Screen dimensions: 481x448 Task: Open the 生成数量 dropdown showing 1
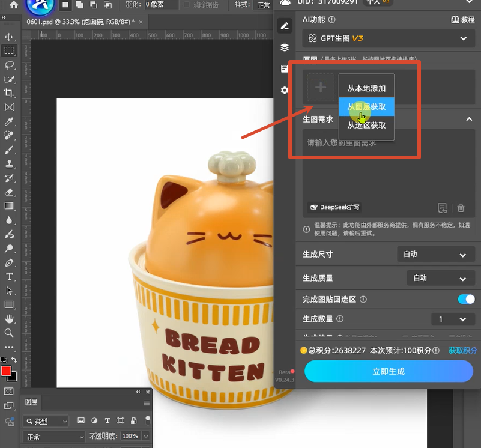pyautogui.click(x=453, y=319)
